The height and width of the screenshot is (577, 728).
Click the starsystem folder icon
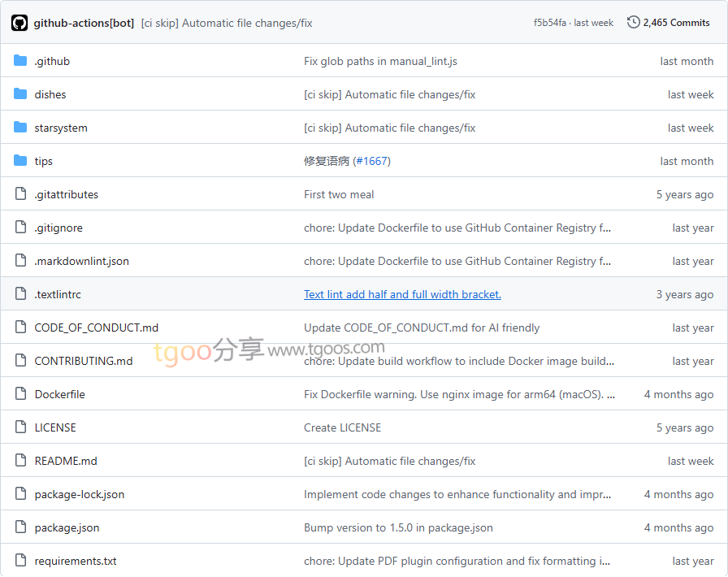click(20, 128)
